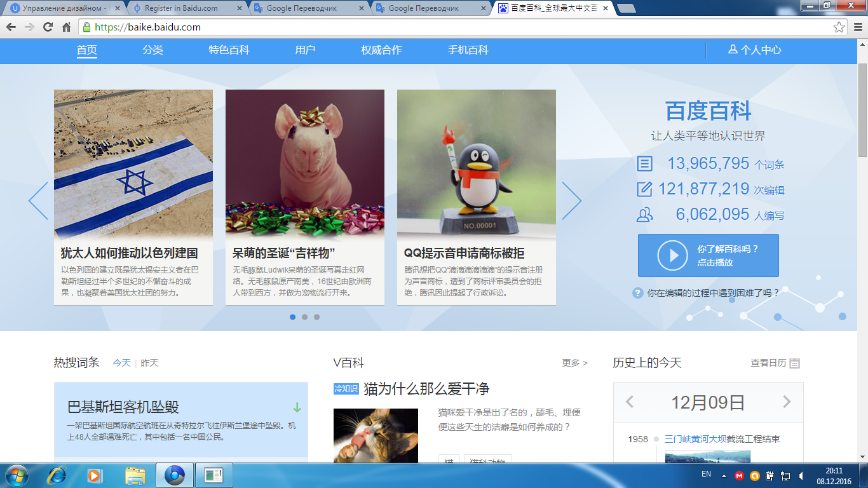Switch hot searches to 今天
Image resolution: width=868 pixels, height=488 pixels.
[121, 363]
